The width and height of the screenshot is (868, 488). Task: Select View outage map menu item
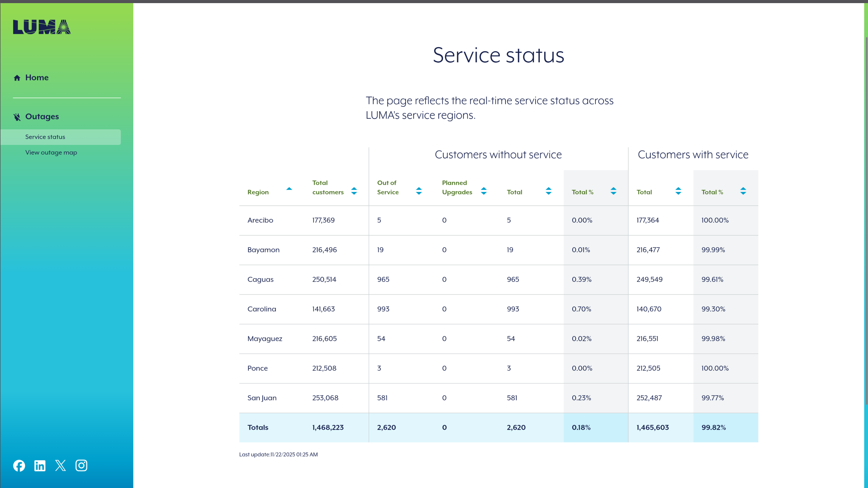click(x=51, y=152)
